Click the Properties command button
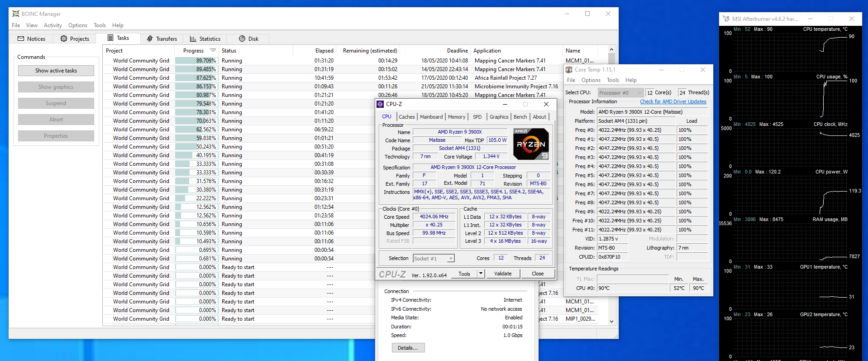Viewport: 868px width, 361px height. coord(56,136)
